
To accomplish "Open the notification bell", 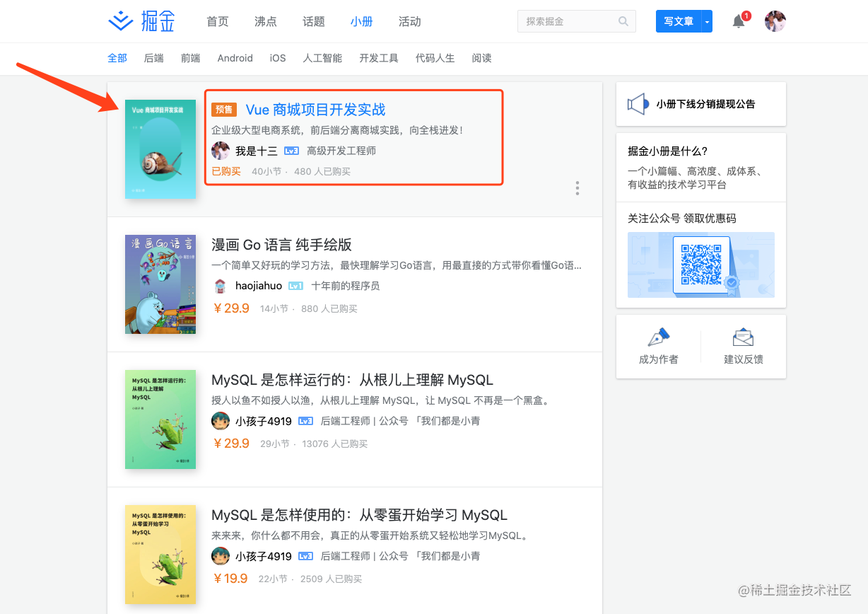I will 739,21.
